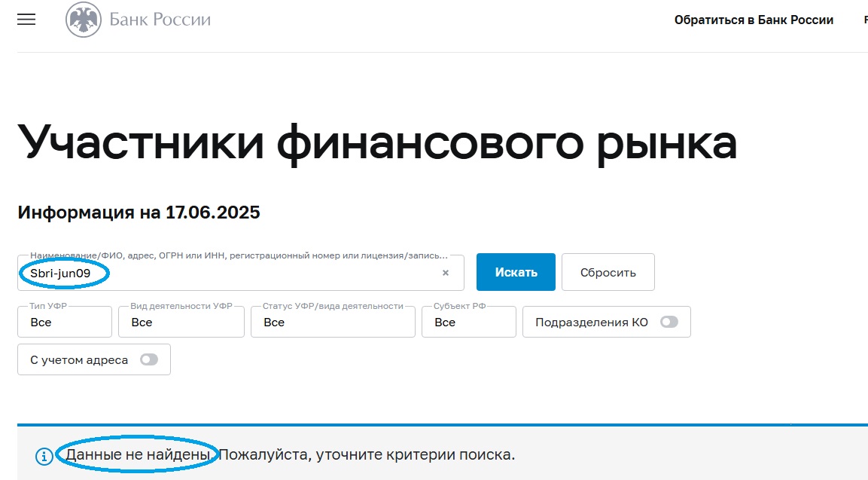The image size is (868, 480).
Task: Click the blue Искать search button
Action: [516, 272]
